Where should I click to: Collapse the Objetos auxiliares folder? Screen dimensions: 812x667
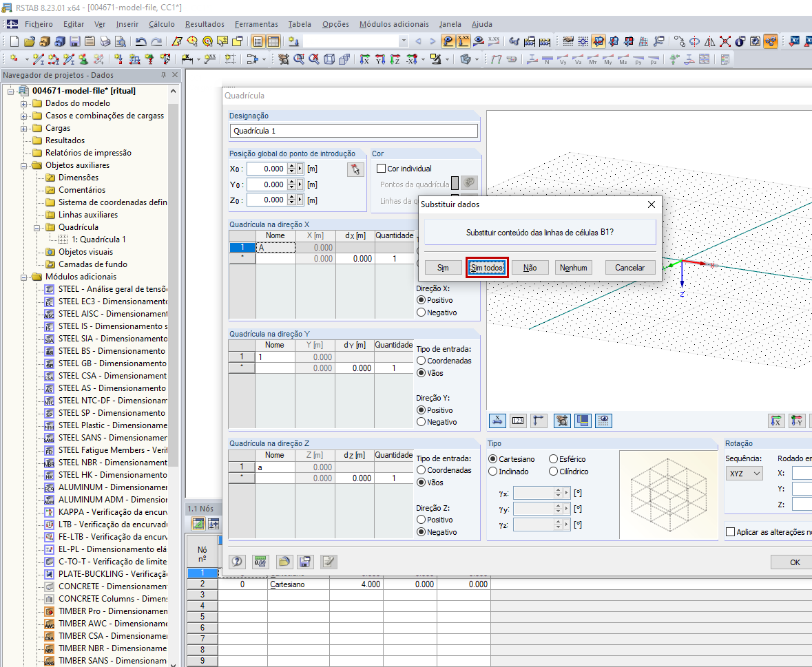[x=24, y=166]
